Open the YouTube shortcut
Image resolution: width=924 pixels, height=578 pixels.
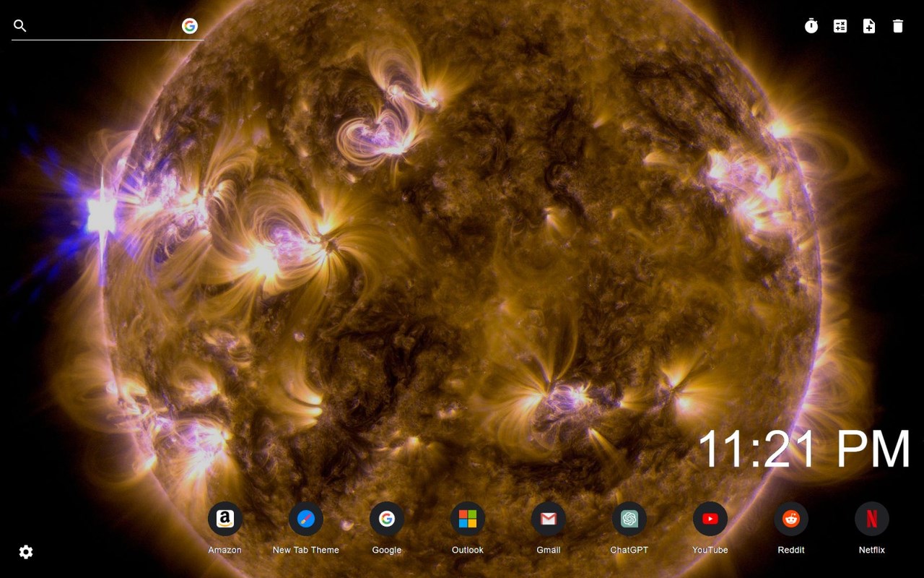[710, 519]
